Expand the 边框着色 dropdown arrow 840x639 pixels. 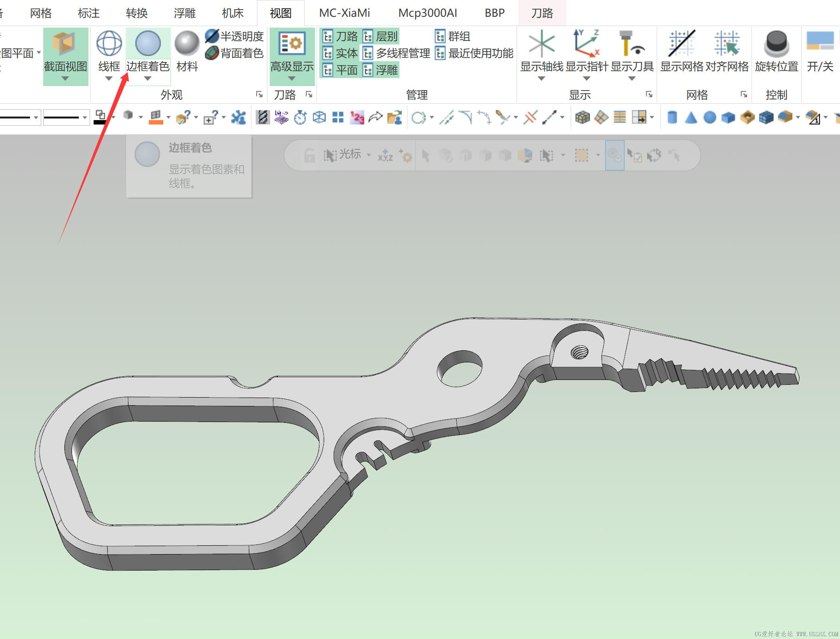148,78
